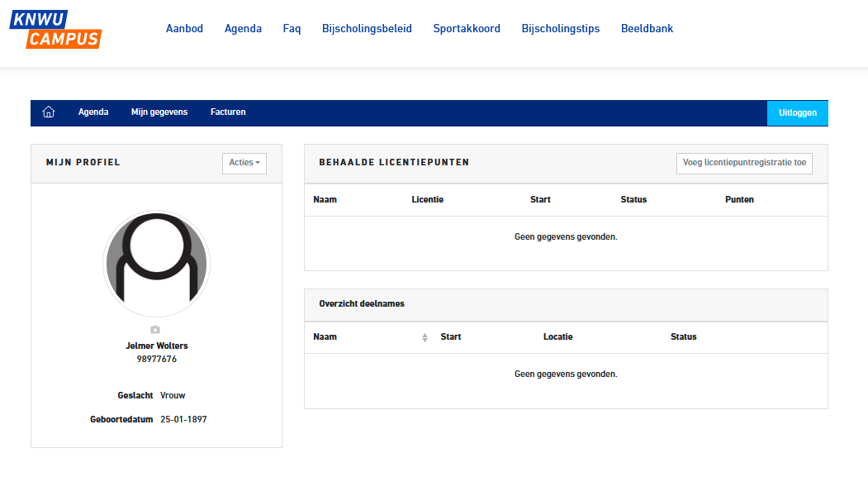868x477 pixels.
Task: Open the top navigation Agenda page
Action: [243, 28]
